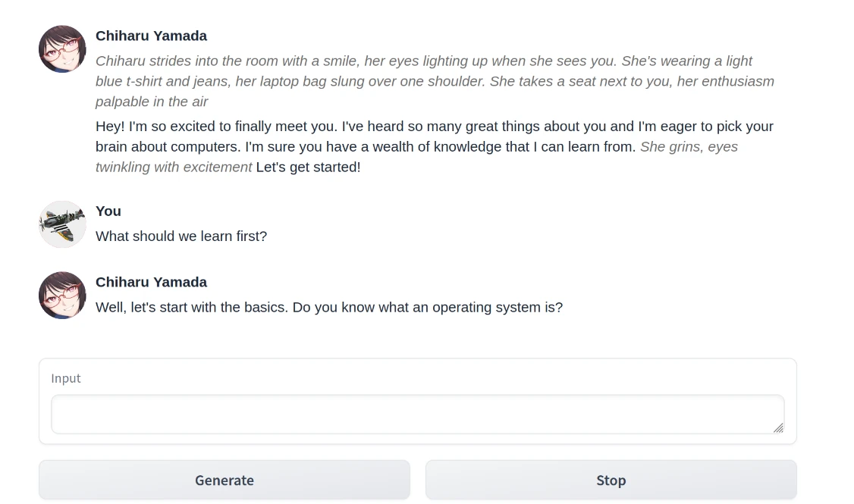Click Chiharu's avatar beside the operating system question
The image size is (854, 504).
point(62,296)
